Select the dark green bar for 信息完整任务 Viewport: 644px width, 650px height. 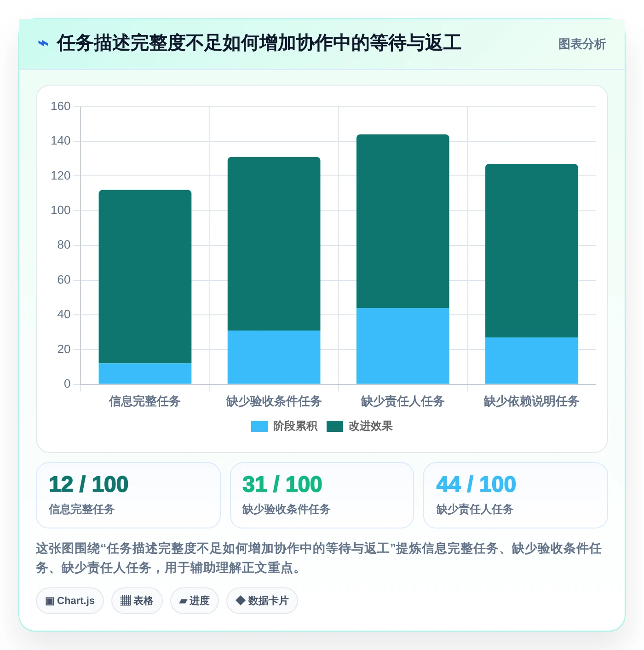[145, 277]
